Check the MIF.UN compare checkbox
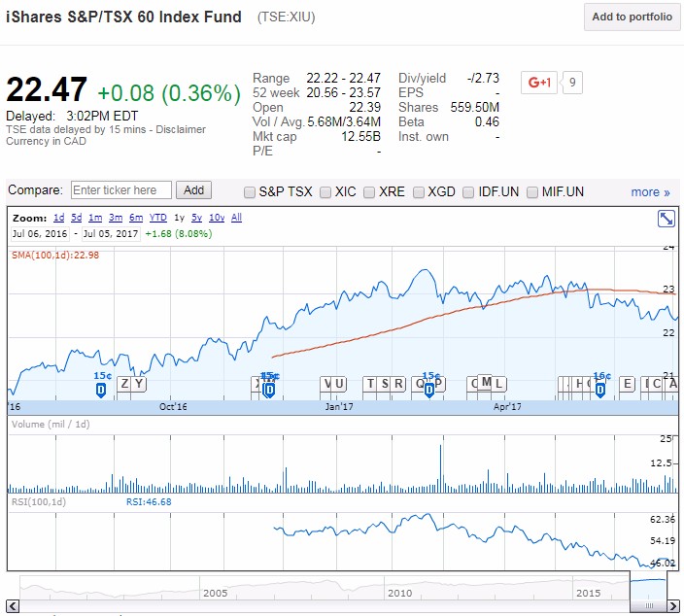The width and height of the screenshot is (684, 616). pyautogui.click(x=532, y=192)
